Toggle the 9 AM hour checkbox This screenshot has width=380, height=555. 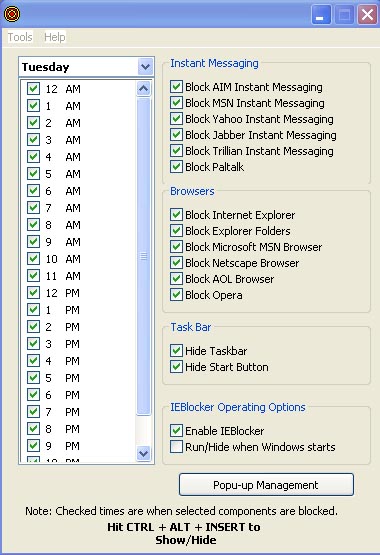(x=33, y=241)
